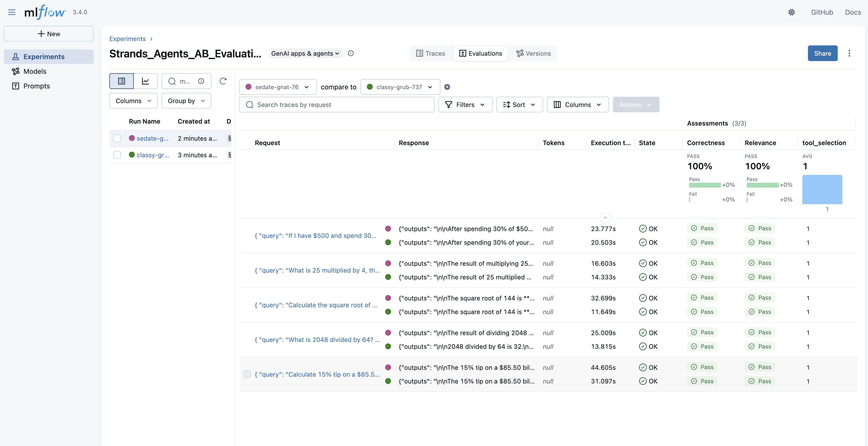
Task: Check the classy-grub run checkbox
Action: tap(117, 155)
